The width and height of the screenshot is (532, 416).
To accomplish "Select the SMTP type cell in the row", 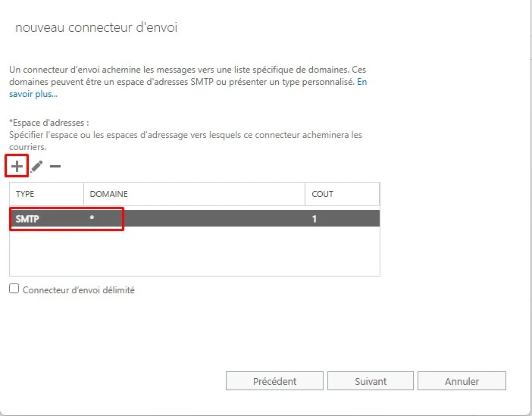I will tap(27, 219).
